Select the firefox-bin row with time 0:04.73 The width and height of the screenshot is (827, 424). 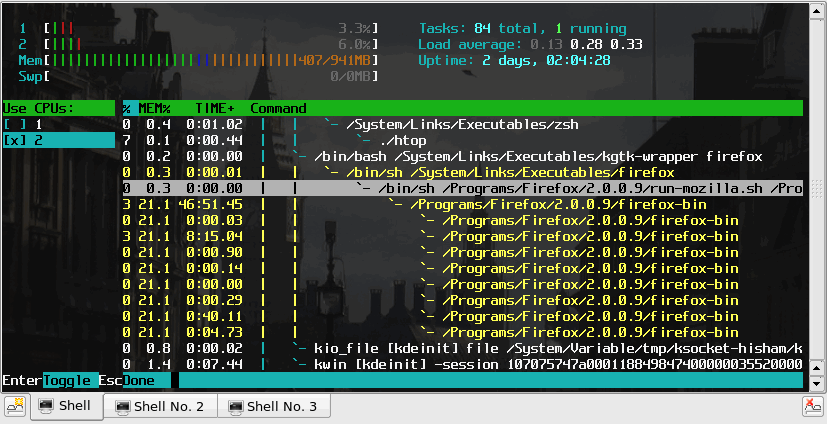(x=463, y=332)
